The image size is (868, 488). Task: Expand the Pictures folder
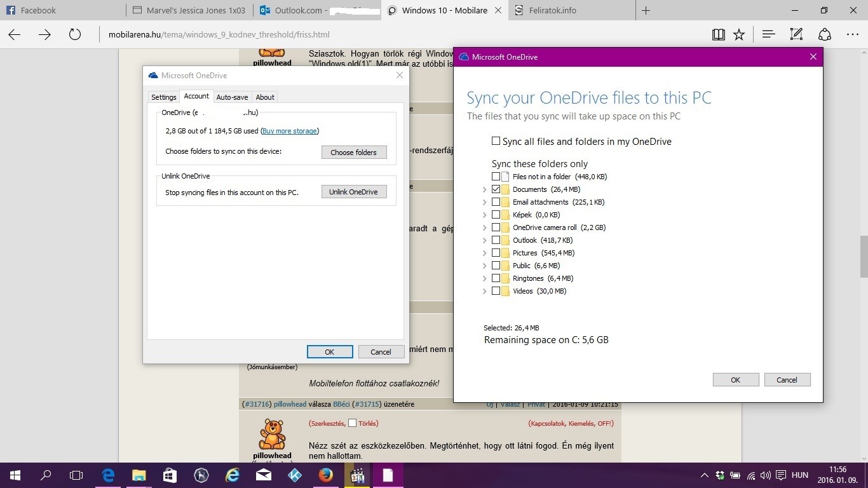(484, 253)
